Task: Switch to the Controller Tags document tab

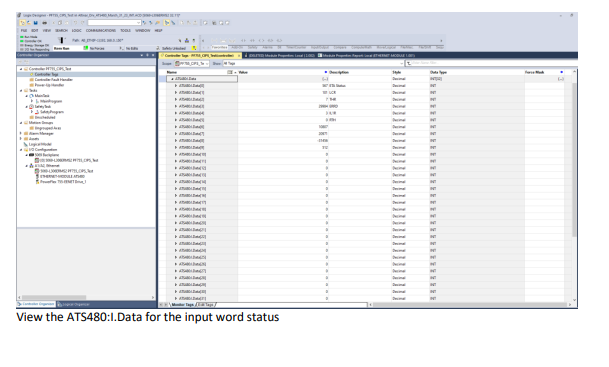Action: click(x=200, y=56)
